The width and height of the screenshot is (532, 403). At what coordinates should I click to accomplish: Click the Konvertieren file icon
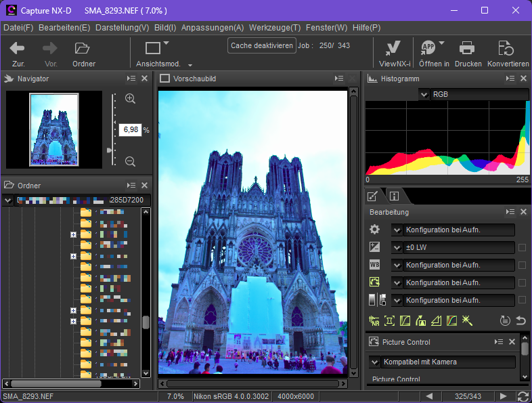pos(506,49)
